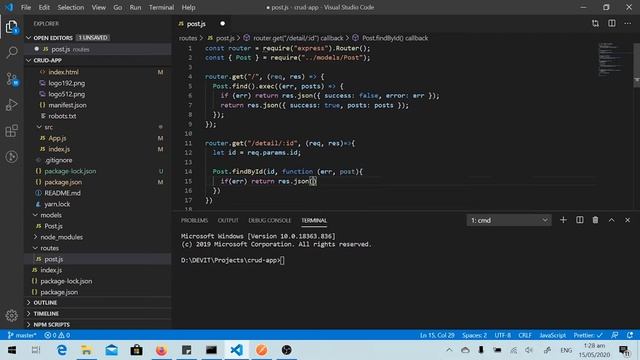This screenshot has height=360, width=640.
Task: Click the Open Changes icon in editor toolbar
Action: (x=595, y=24)
